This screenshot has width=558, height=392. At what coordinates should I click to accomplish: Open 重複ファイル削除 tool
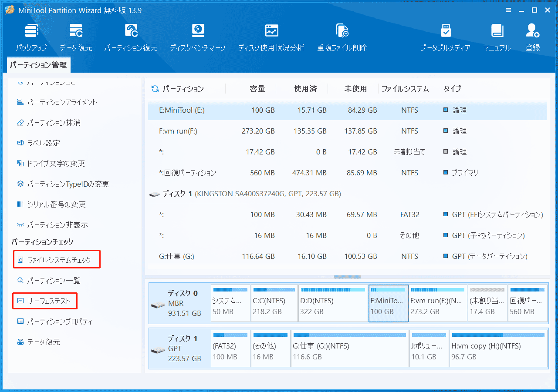[342, 31]
